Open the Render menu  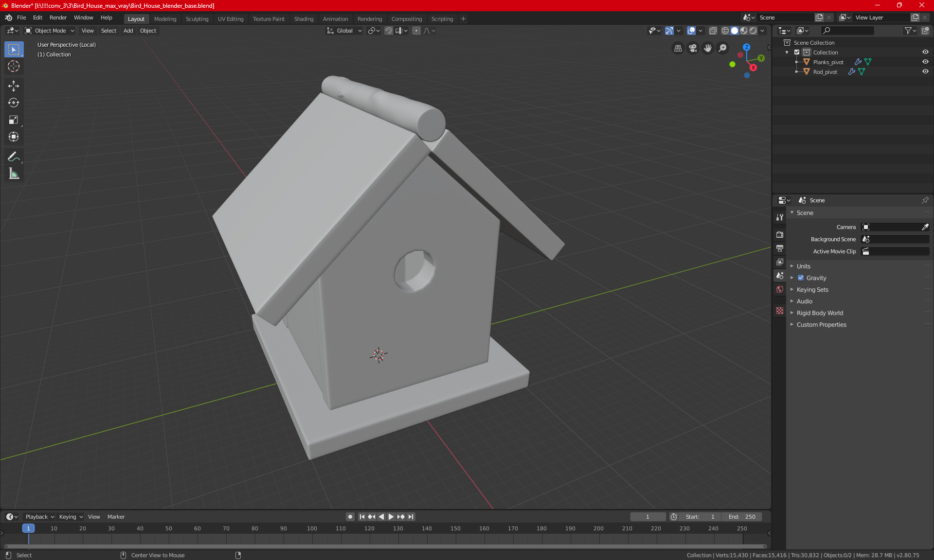[x=58, y=17]
